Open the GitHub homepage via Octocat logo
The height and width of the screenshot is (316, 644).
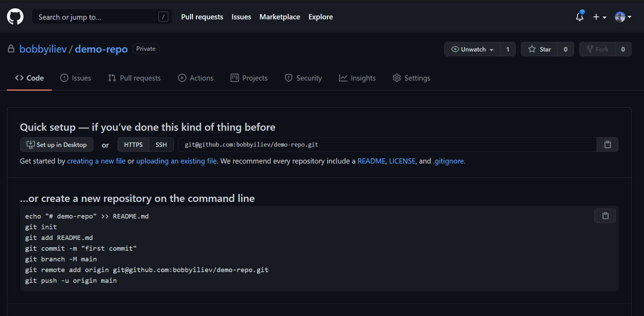[x=15, y=17]
